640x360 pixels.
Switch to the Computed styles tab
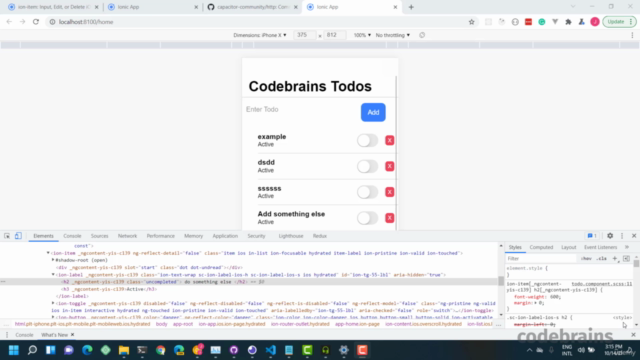541,247
